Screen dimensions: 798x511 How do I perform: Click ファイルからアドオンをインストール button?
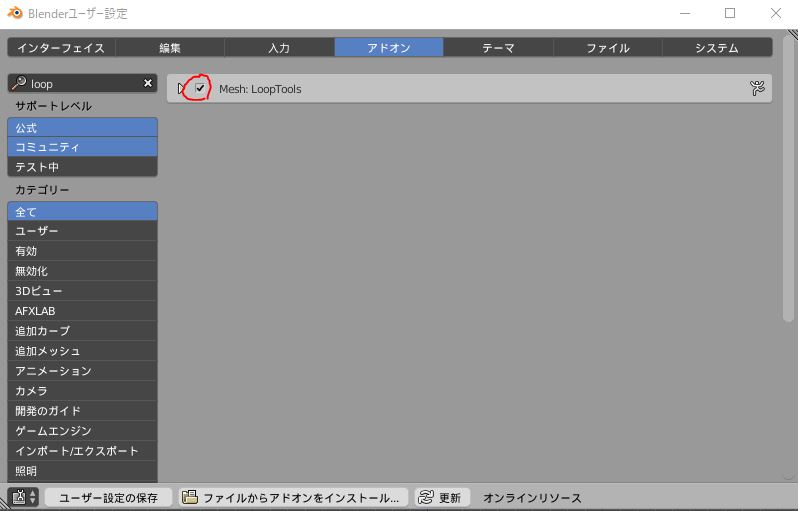tap(293, 497)
